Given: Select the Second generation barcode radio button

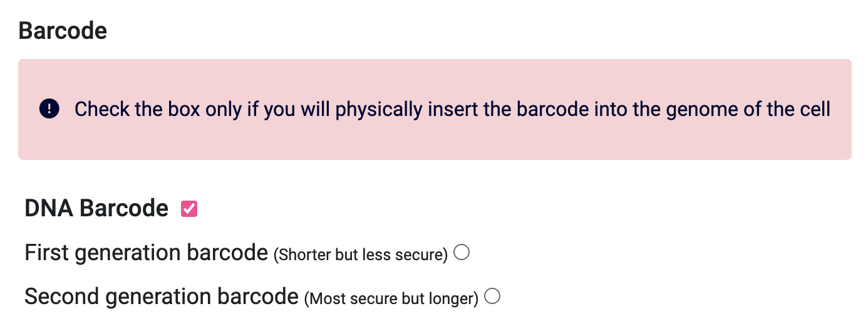Looking at the screenshot, I should click(x=493, y=297).
